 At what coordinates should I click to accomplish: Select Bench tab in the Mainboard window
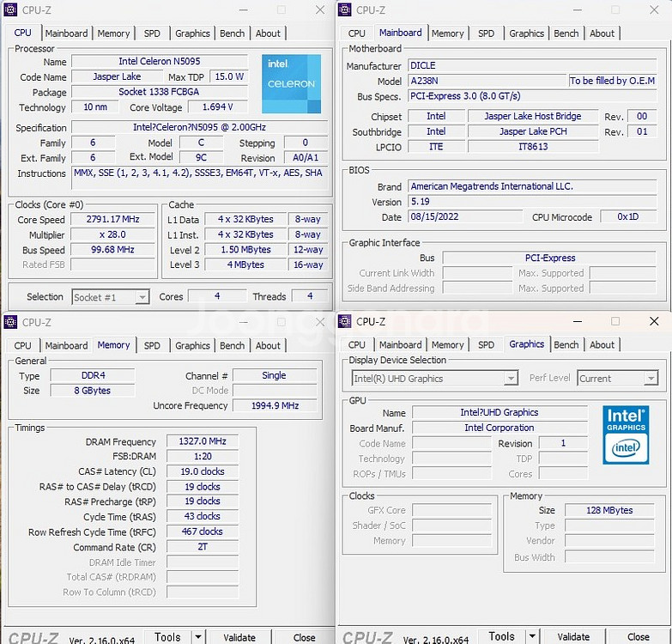[x=566, y=33]
